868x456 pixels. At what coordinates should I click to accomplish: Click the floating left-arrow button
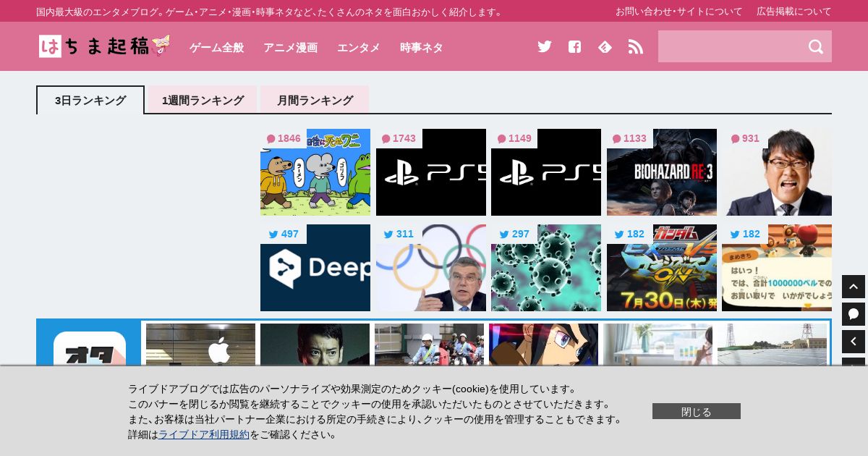(854, 342)
